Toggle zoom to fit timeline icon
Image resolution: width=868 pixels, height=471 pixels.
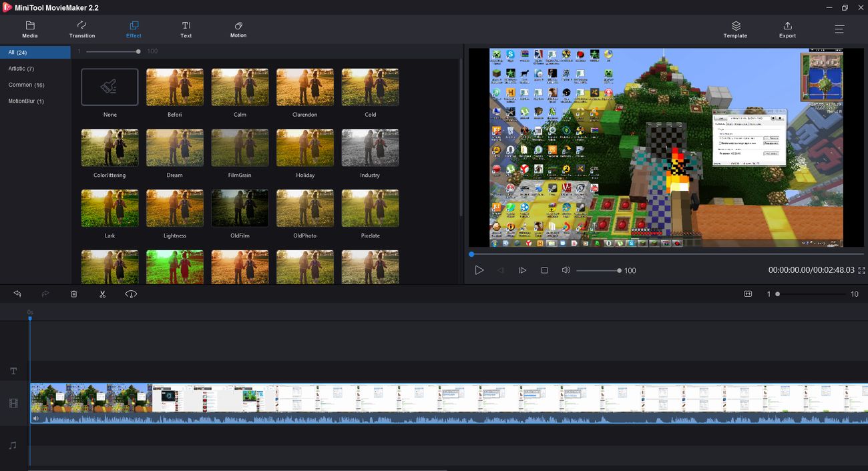pyautogui.click(x=748, y=294)
